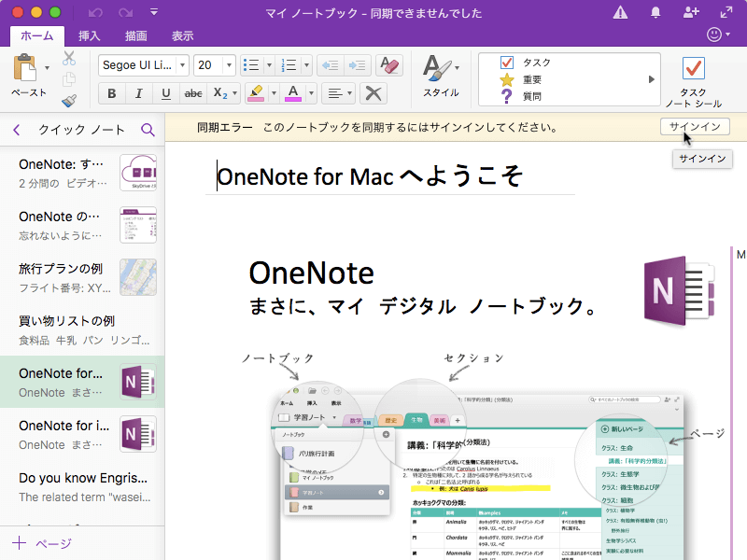Open the OneNote for i... page

[82, 434]
